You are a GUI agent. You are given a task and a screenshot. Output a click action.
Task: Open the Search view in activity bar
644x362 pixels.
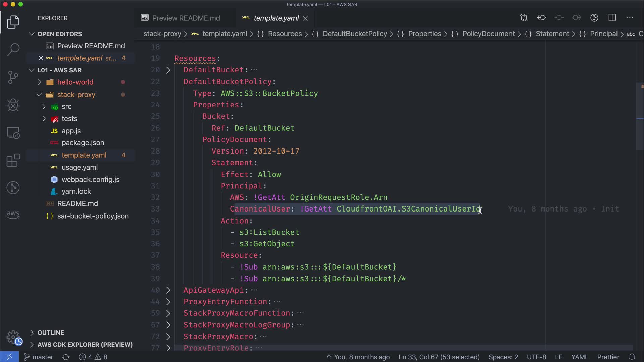point(13,50)
